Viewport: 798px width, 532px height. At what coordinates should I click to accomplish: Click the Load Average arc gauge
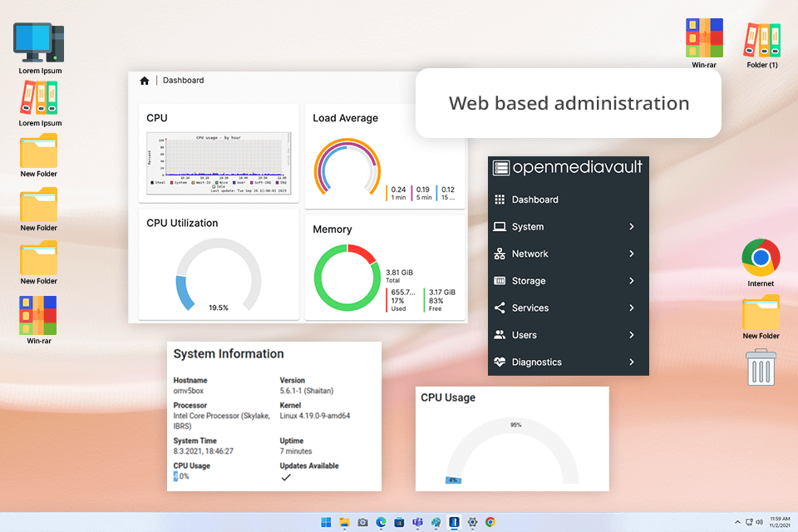(347, 168)
